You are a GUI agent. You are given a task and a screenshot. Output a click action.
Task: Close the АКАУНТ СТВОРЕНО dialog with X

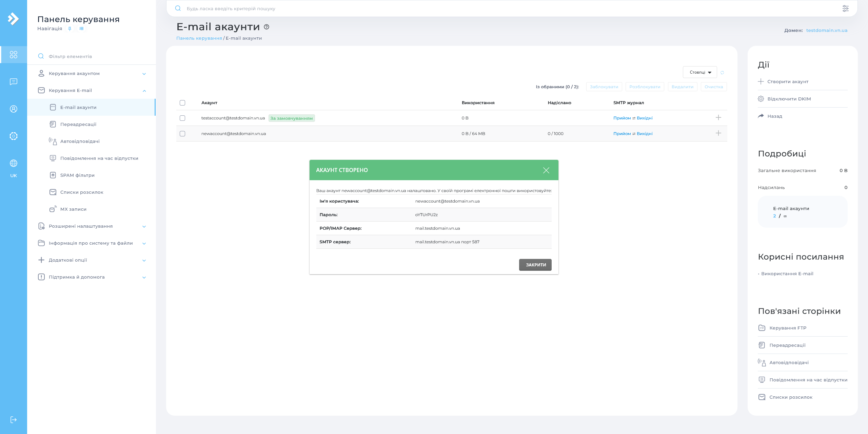tap(546, 170)
